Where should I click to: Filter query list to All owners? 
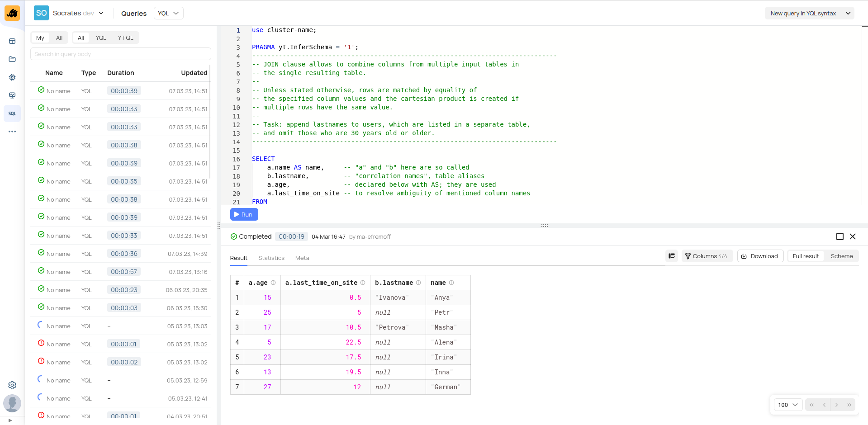pyautogui.click(x=59, y=38)
